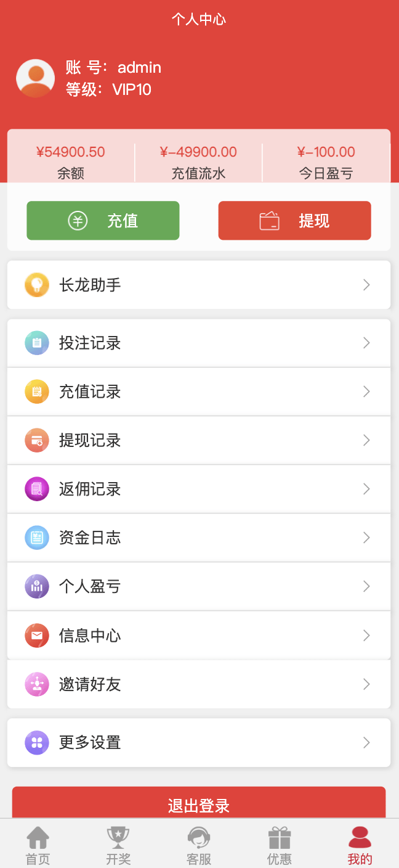Click the orange 提现记录 card icon
The image size is (399, 868).
coord(37,440)
